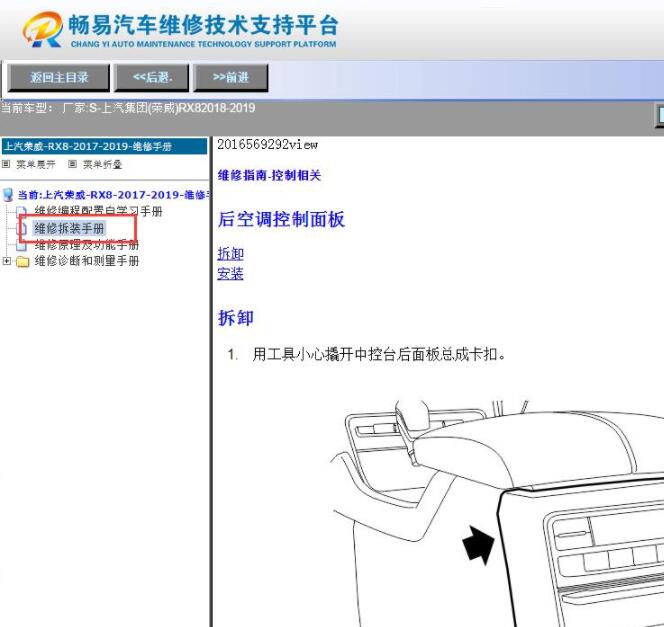Select root node 当前:上汽荣威-RX8-2017-2019
Image resolution: width=664 pixels, height=627 pixels.
click(x=113, y=195)
